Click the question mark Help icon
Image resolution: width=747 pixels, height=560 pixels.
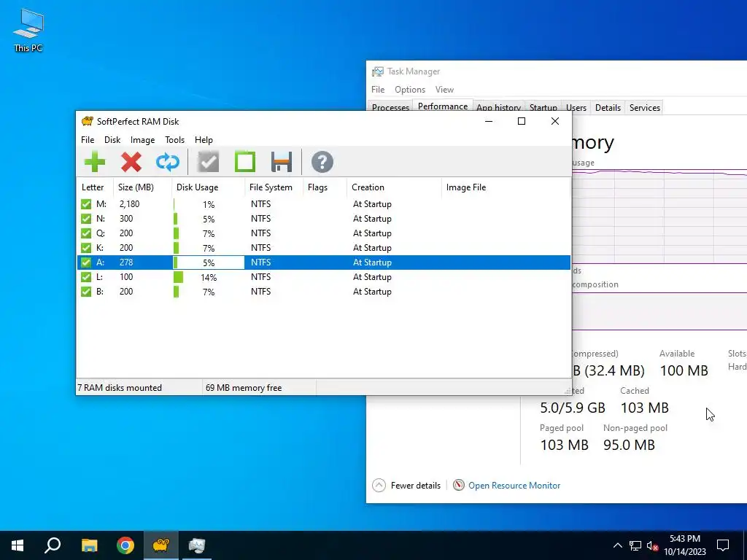[x=322, y=162]
